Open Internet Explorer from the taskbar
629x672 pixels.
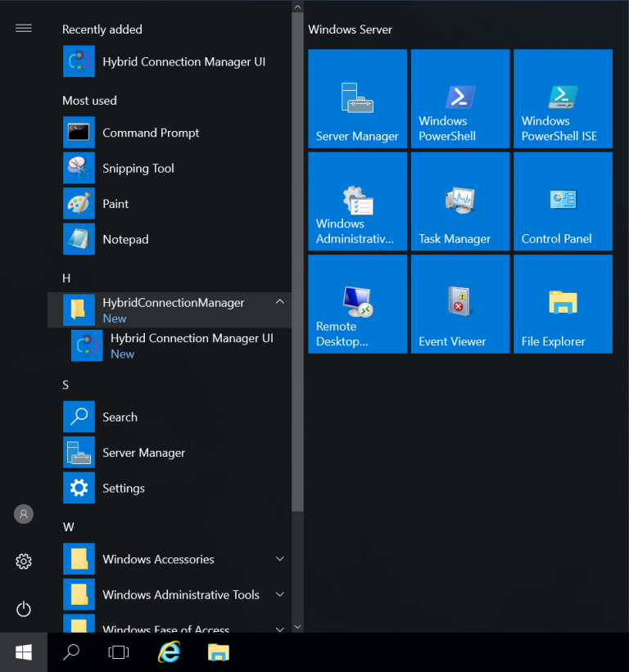click(x=169, y=652)
